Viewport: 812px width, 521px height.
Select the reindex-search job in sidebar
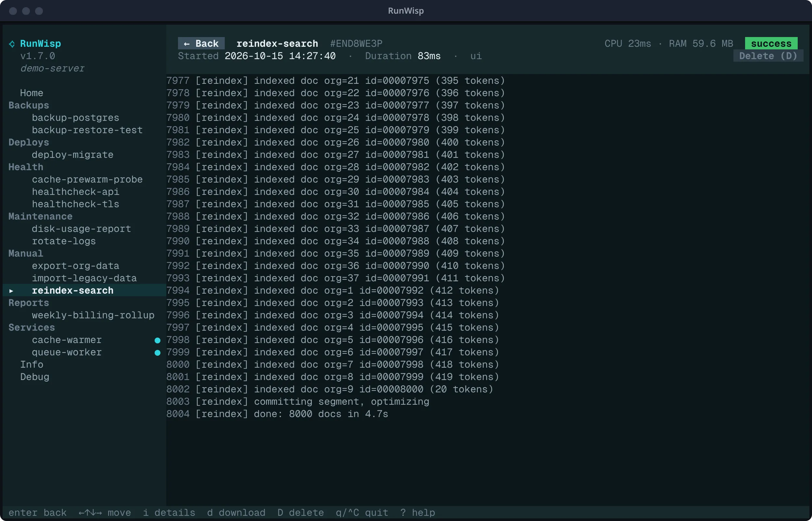pyautogui.click(x=72, y=291)
